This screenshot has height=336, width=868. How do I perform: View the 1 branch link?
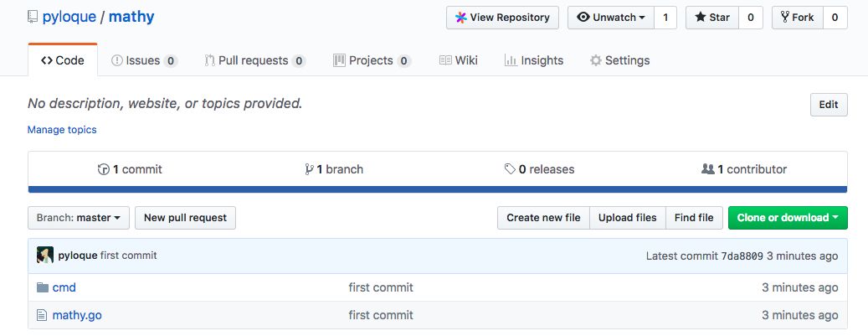click(x=334, y=169)
